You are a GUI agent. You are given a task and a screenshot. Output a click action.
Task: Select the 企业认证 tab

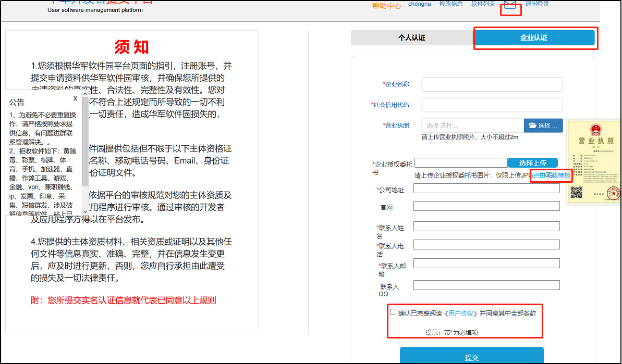coord(534,38)
